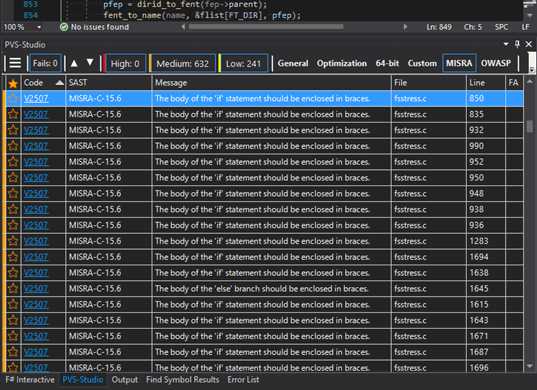Toggle the Medium: 632 severity filter

click(x=183, y=63)
